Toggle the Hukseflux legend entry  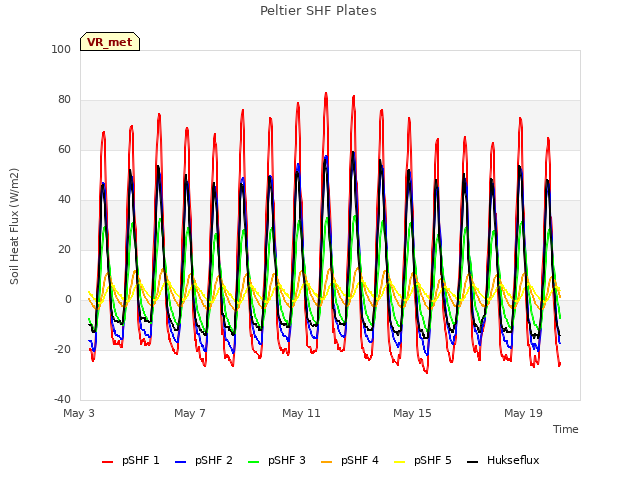[503, 460]
